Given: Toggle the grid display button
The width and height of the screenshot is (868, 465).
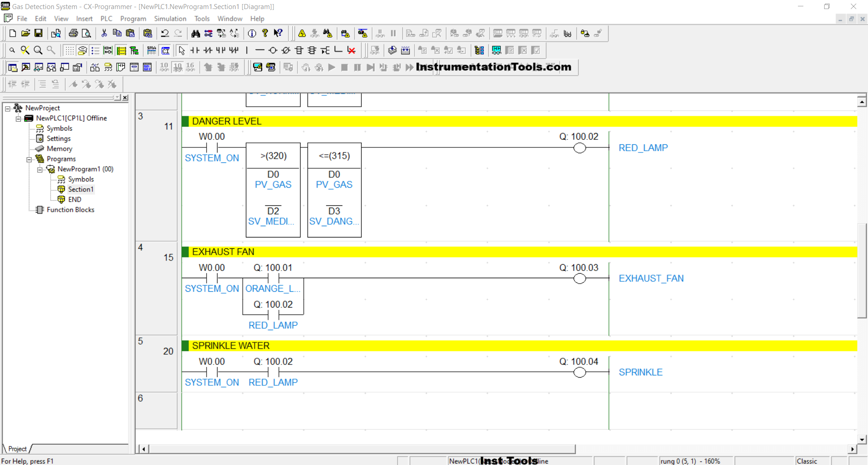Looking at the screenshot, I should tap(69, 50).
